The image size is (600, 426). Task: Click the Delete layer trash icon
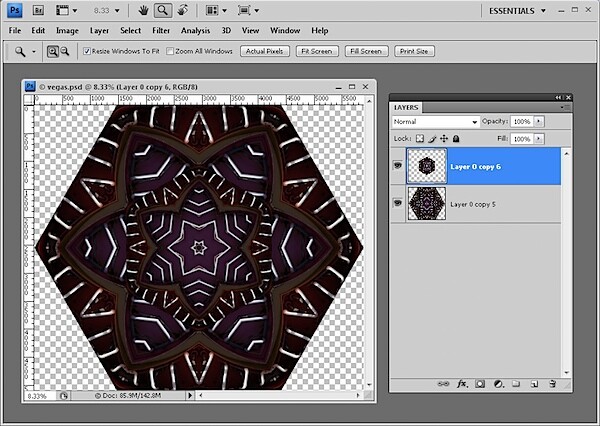pyautogui.click(x=552, y=384)
